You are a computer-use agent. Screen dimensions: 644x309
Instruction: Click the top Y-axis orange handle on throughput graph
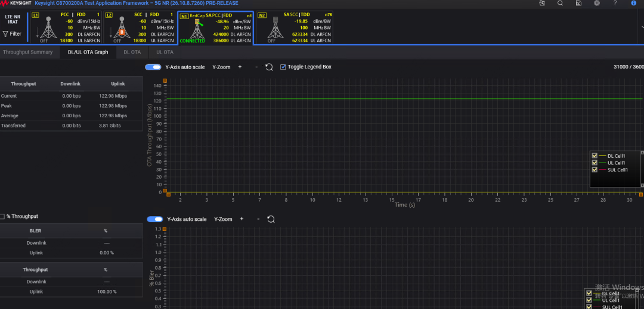165,81
